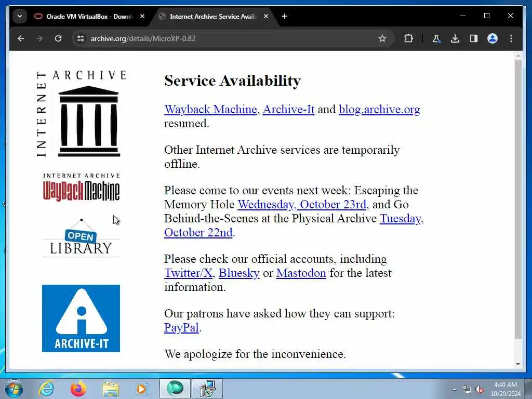Select the Internet Archive Service Availability tab
The width and height of the screenshot is (532, 399).
[x=213, y=16]
